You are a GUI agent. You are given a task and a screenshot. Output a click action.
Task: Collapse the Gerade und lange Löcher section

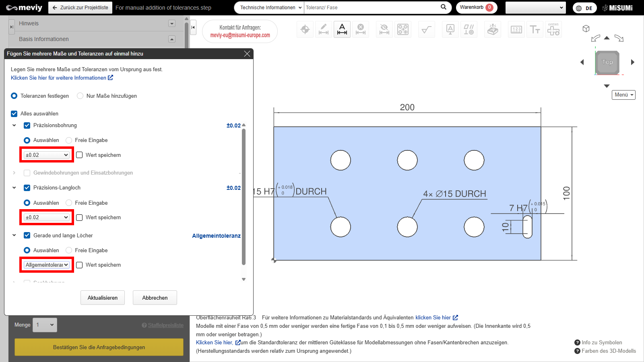(x=14, y=235)
